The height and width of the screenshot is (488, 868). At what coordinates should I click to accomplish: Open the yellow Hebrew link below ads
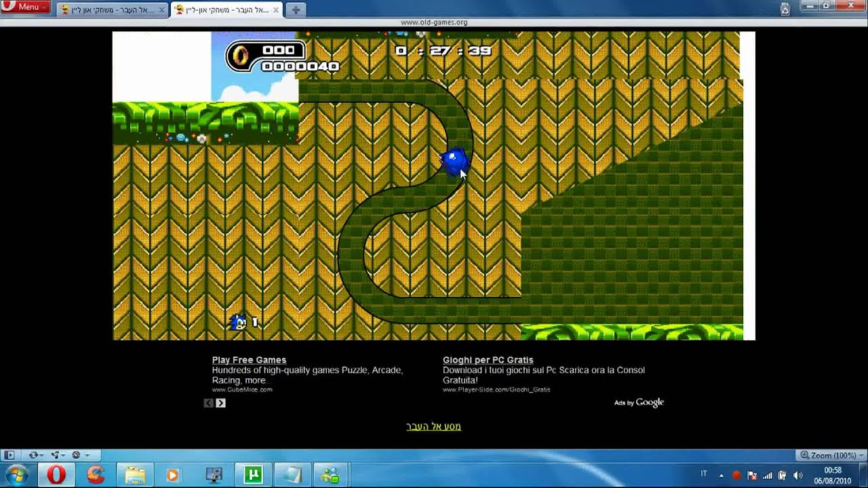(x=433, y=426)
